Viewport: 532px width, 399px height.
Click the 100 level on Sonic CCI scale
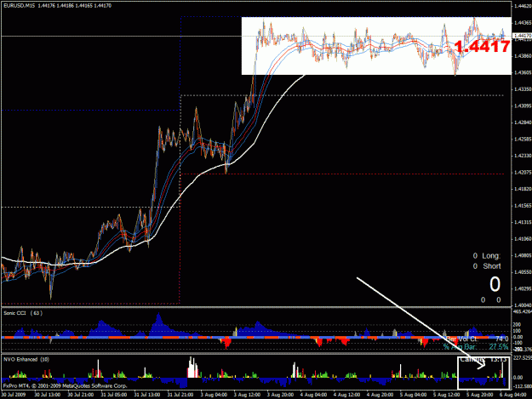(x=517, y=331)
